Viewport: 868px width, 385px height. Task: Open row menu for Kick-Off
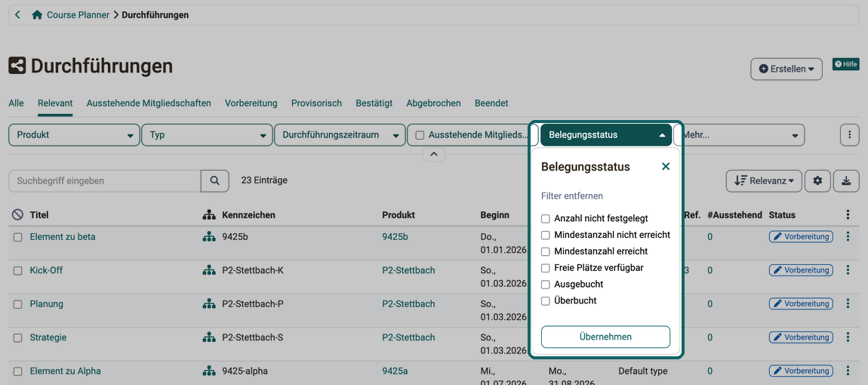pos(848,270)
